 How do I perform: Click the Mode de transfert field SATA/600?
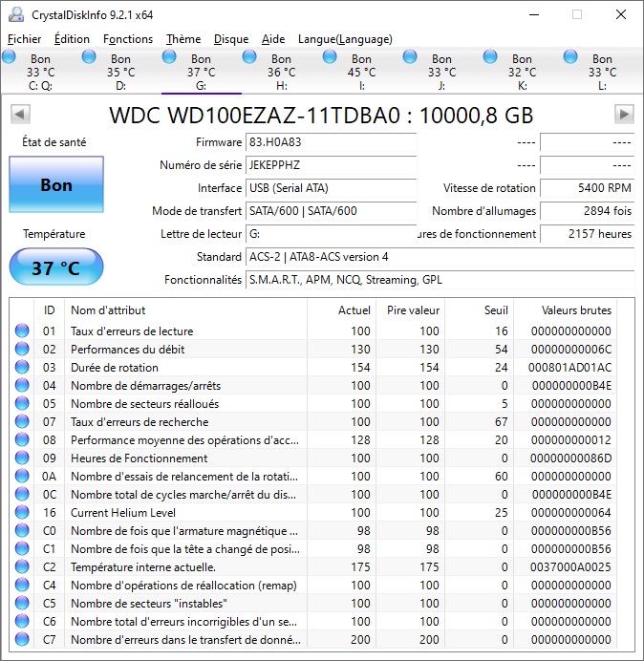pyautogui.click(x=331, y=211)
